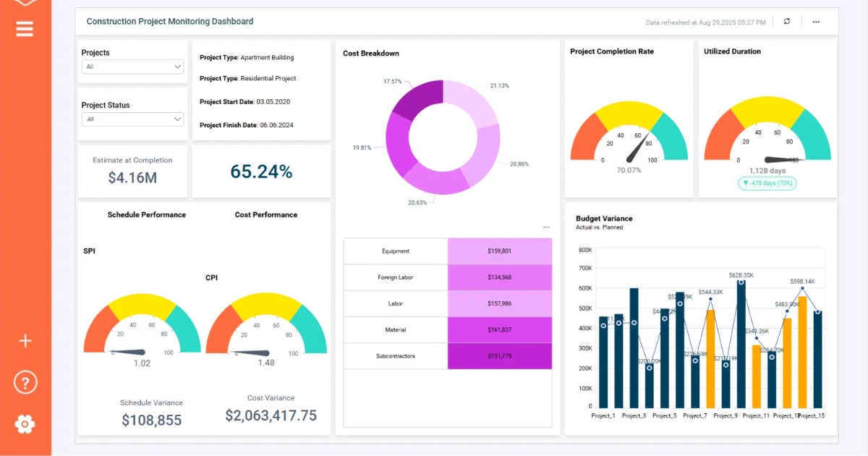Click the Estimate at Completion $4.16M card

pyautogui.click(x=132, y=172)
